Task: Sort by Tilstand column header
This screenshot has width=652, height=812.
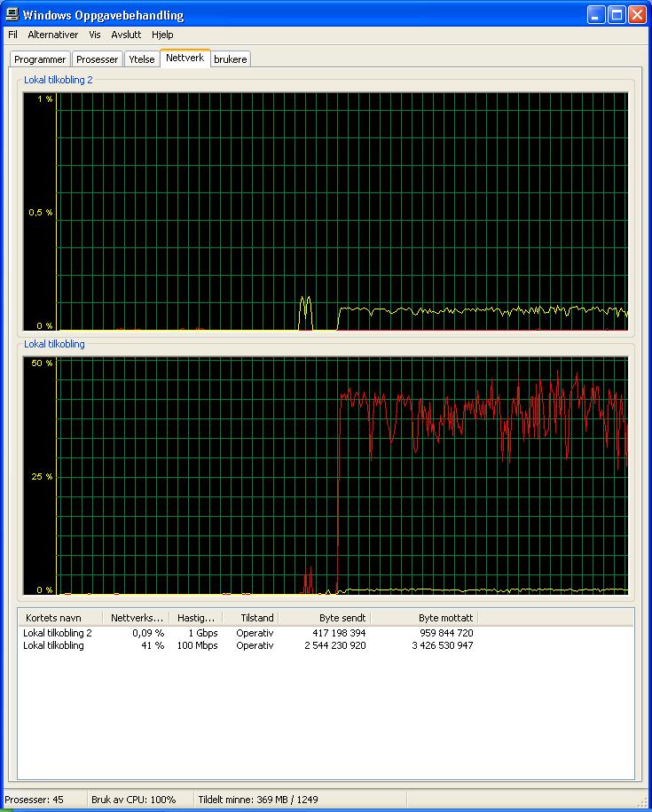Action: click(251, 618)
